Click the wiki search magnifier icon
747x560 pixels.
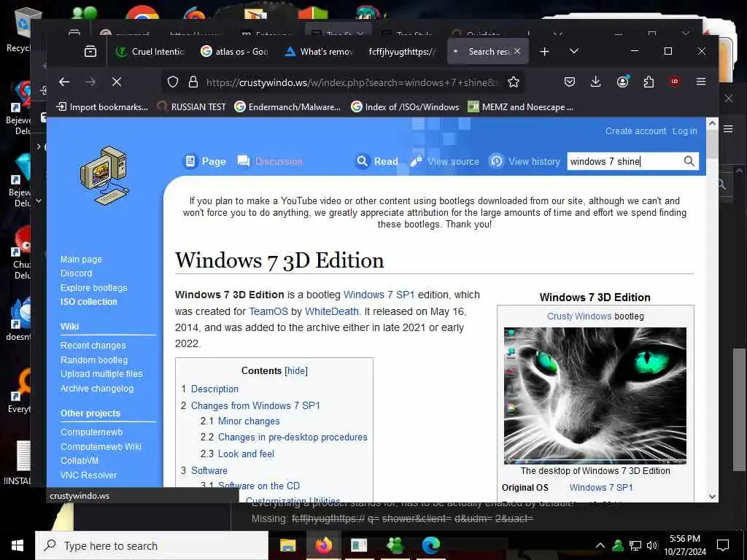[x=689, y=161]
